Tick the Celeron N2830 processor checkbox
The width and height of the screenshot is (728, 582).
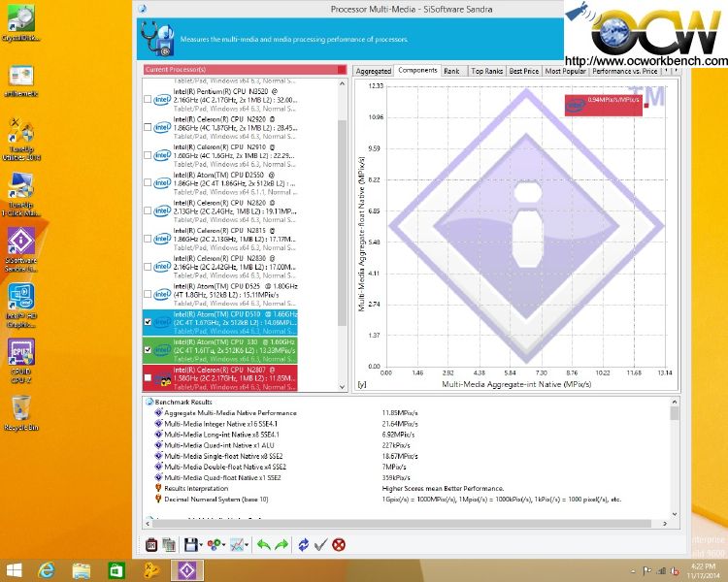pos(148,267)
